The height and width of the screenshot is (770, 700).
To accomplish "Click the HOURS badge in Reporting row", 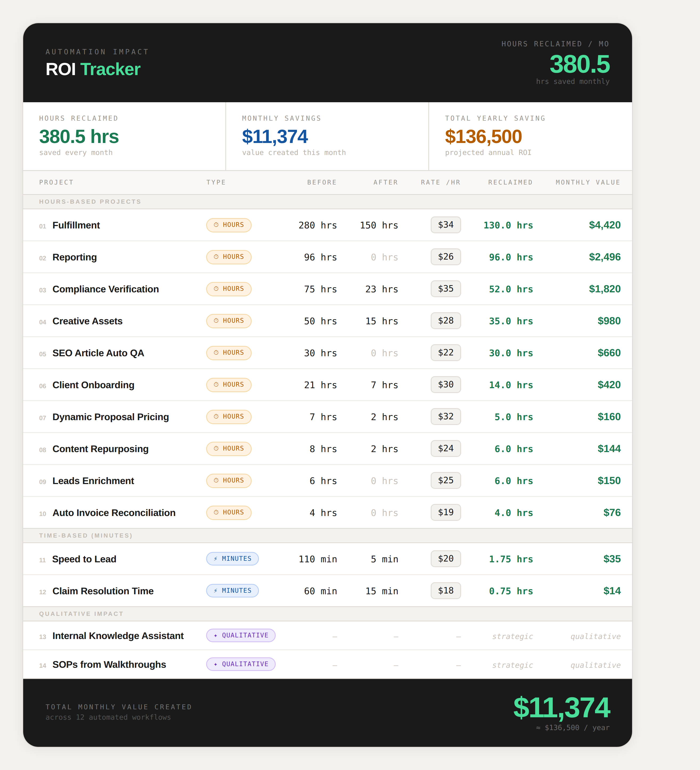I will pos(229,257).
